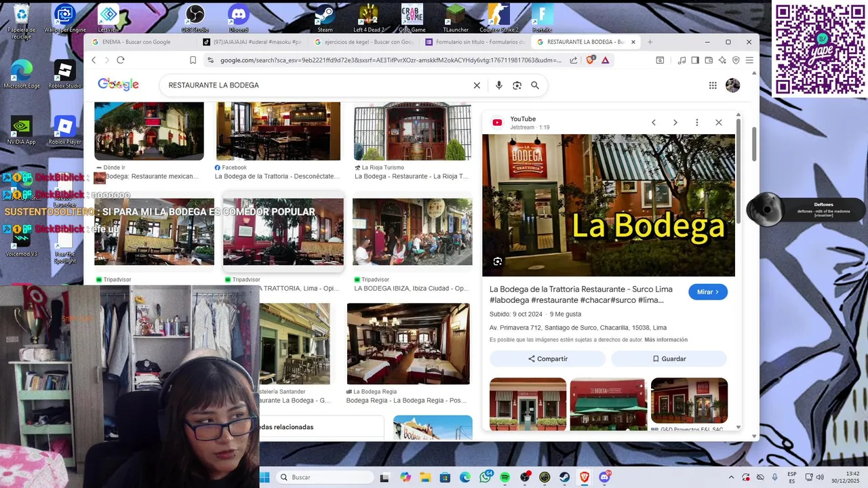This screenshot has width=868, height=488.
Task: Click the Mirar button
Action: (x=708, y=292)
